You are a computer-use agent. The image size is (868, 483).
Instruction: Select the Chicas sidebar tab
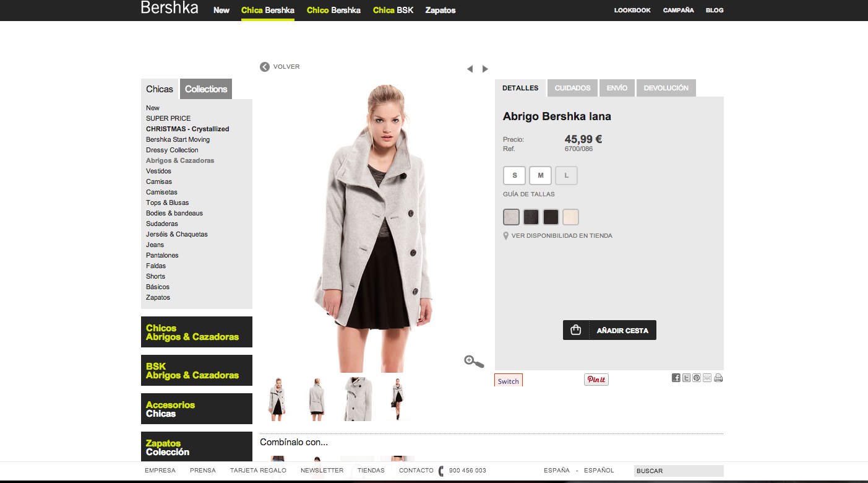point(160,89)
